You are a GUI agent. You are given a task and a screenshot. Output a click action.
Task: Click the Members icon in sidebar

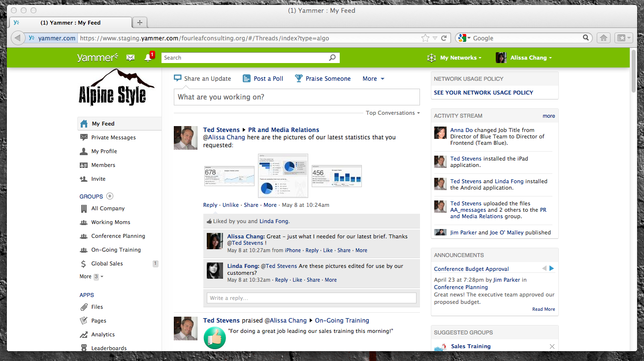tap(84, 165)
